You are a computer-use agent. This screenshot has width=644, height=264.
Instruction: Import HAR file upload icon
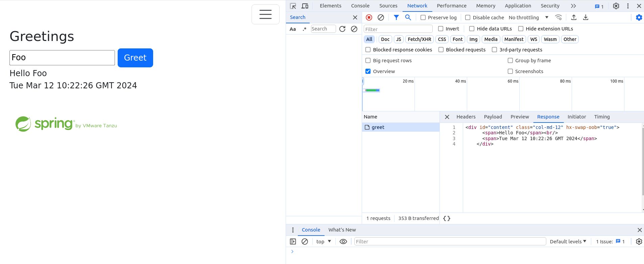click(x=574, y=17)
